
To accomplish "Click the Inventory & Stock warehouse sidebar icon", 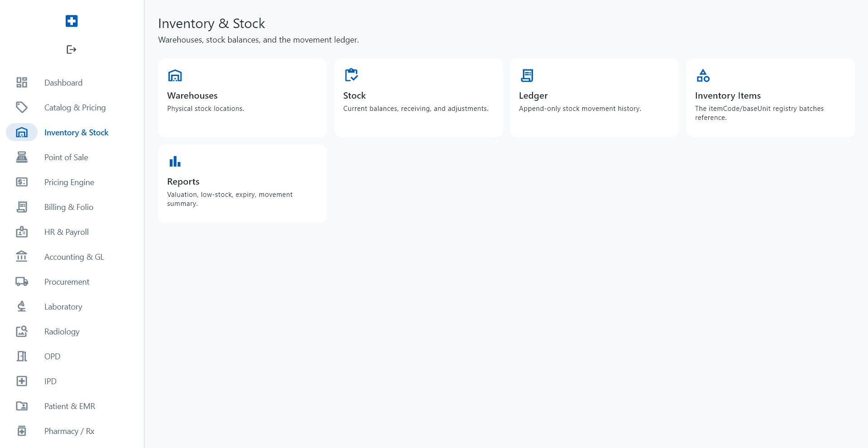I will click(22, 132).
